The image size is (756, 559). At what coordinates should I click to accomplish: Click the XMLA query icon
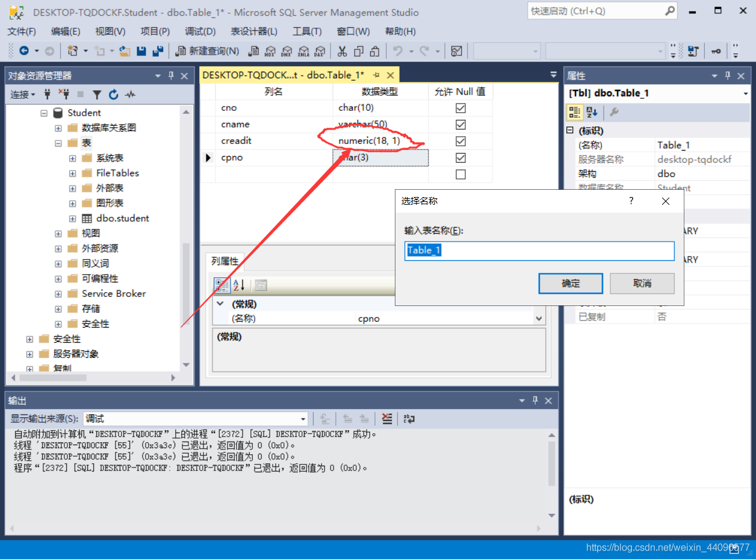(303, 51)
